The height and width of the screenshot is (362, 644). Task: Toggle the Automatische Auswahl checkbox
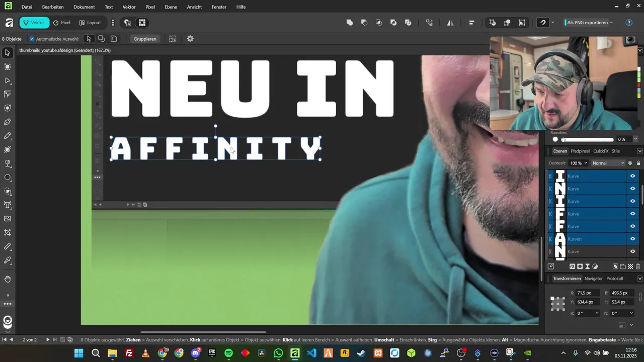(x=32, y=39)
